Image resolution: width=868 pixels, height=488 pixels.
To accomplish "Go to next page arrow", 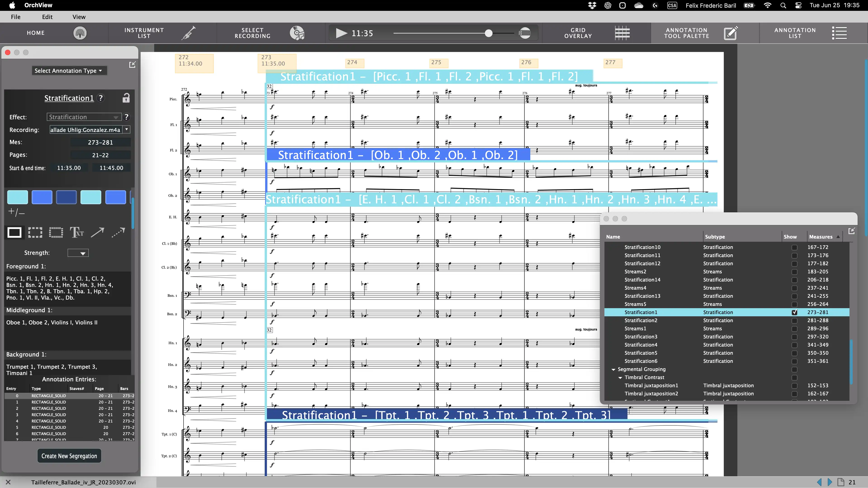I will (830, 482).
